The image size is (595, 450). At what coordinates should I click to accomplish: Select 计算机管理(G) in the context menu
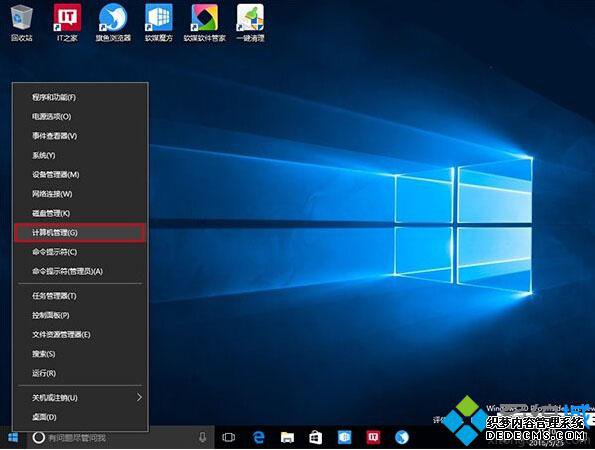[x=80, y=233]
